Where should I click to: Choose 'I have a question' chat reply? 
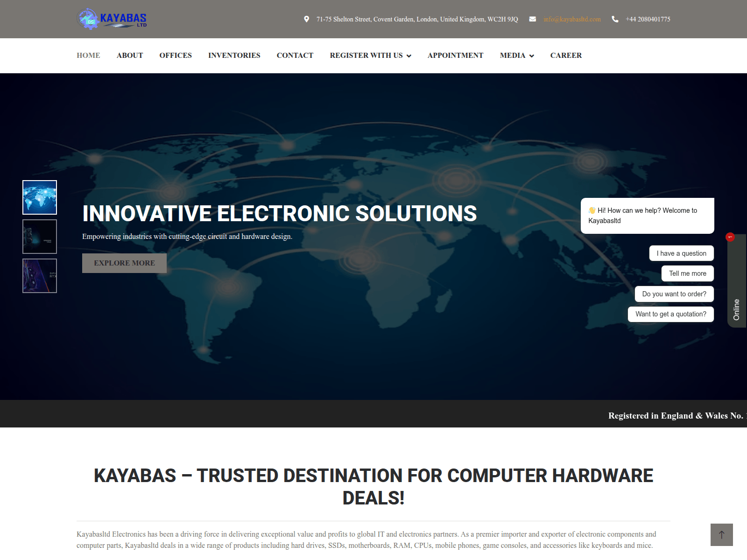pos(682,253)
